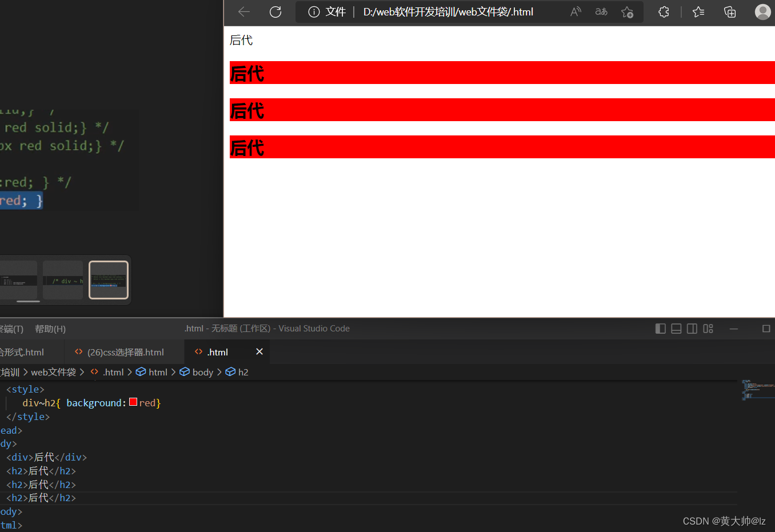Close the .html editor tab

[259, 351]
